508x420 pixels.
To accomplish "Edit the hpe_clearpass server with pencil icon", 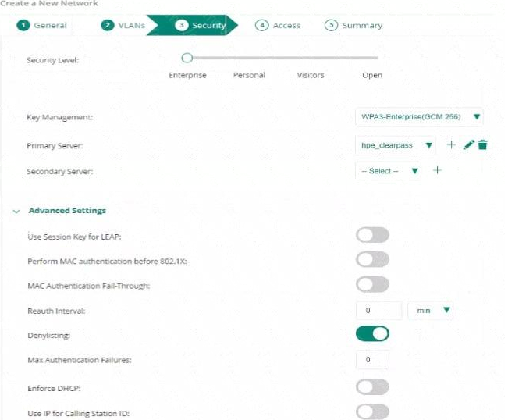I will [x=468, y=145].
